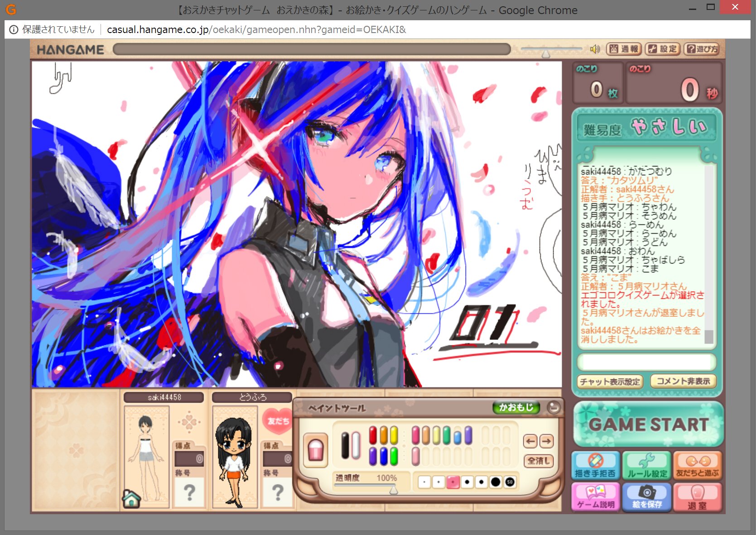This screenshot has width=756, height=535.
Task: Select the custom tan color
Action: tap(426, 435)
